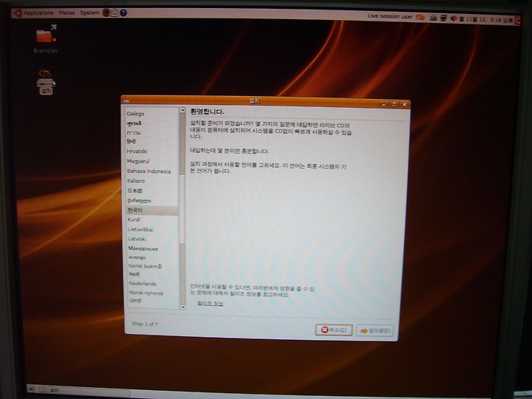532x399 pixels.
Task: Open the System menu
Action: point(89,13)
